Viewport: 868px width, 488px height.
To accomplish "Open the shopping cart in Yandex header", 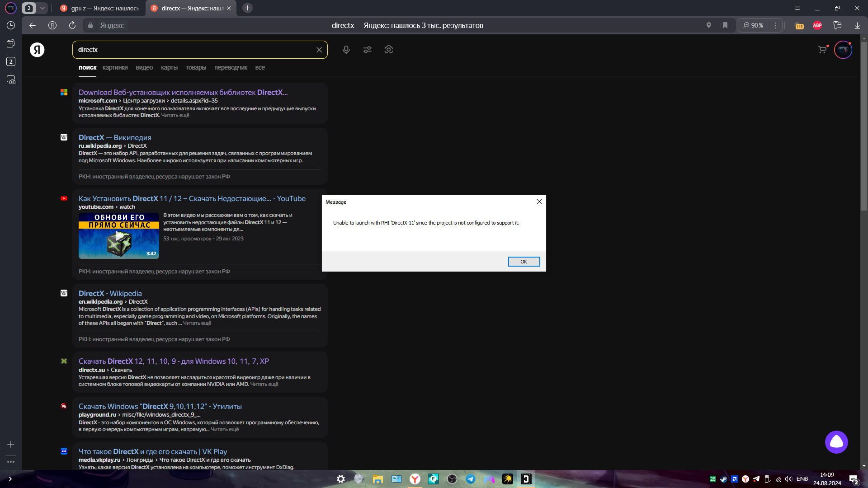I will click(x=822, y=50).
